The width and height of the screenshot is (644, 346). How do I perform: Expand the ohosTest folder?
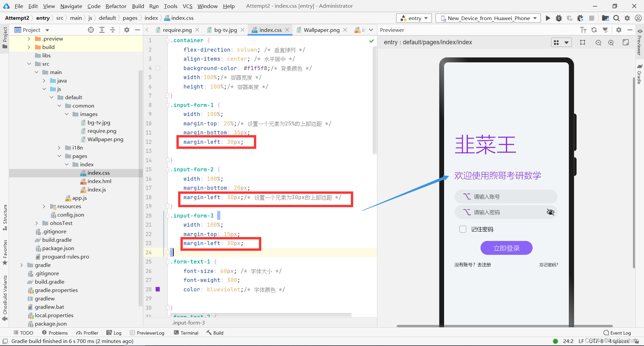pos(37,223)
